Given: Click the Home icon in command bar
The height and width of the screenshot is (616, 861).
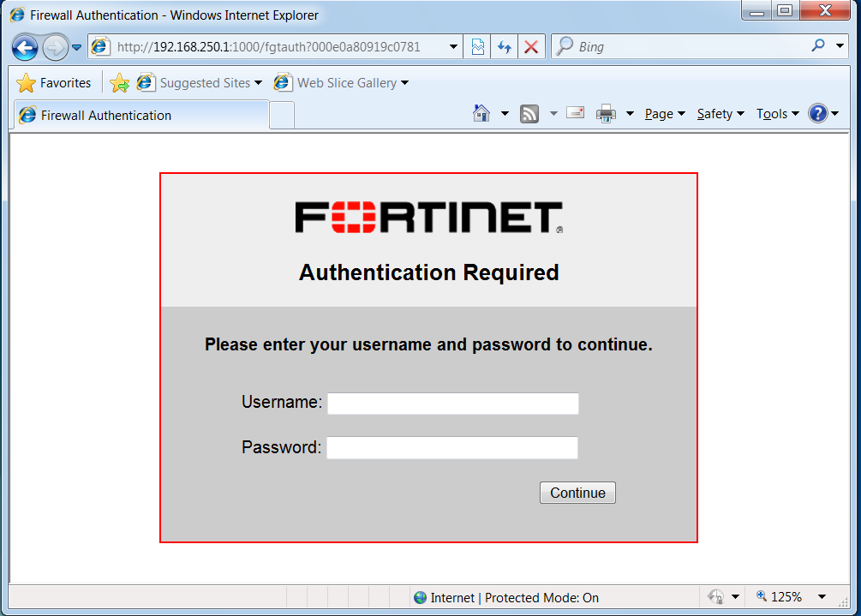Looking at the screenshot, I should [481, 114].
